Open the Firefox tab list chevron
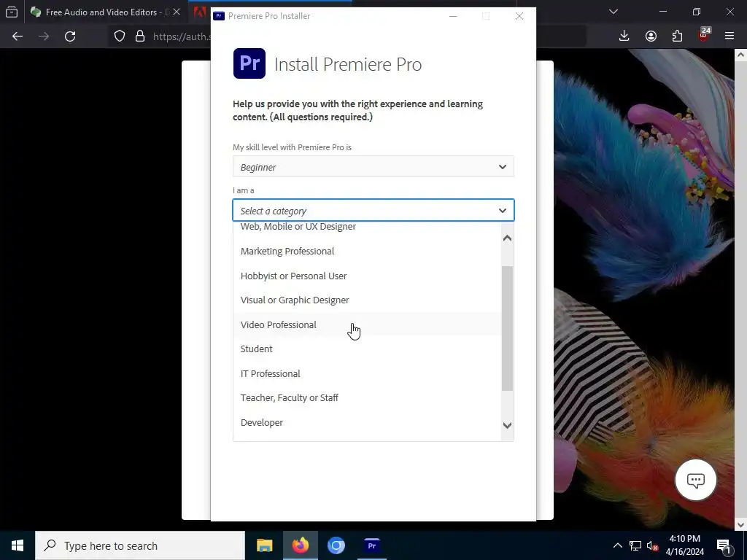 pos(614,12)
